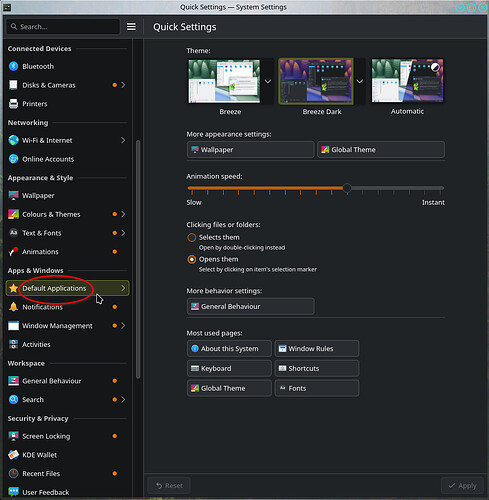Click the Keyboard most-used page button
489x500 pixels.
coord(229,368)
